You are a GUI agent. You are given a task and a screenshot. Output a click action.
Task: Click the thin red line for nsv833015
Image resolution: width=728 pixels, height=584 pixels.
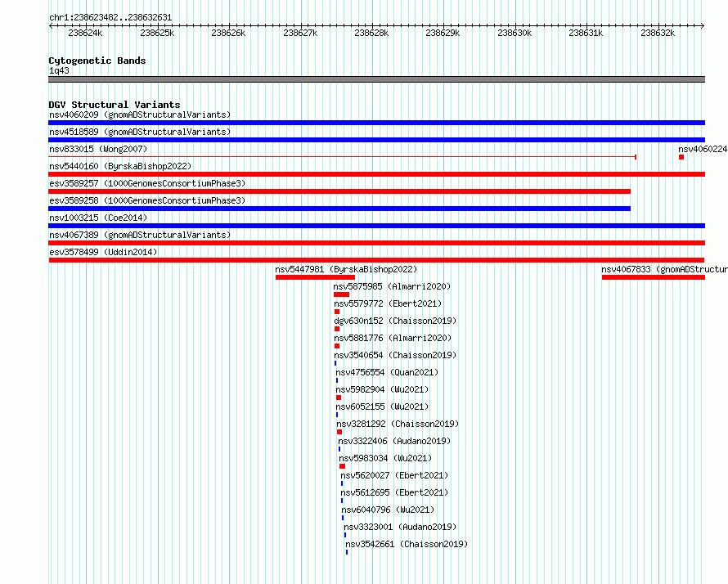click(x=342, y=157)
